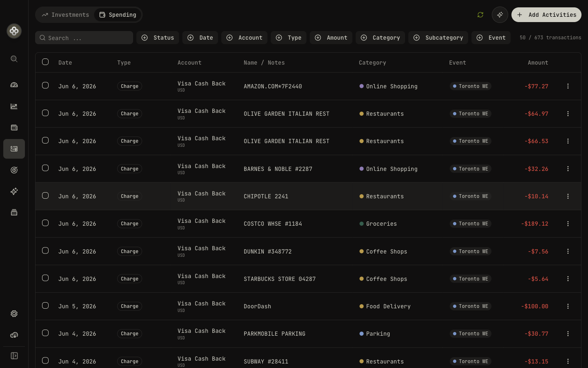
Task: Click the Add Activities button
Action: (x=546, y=15)
